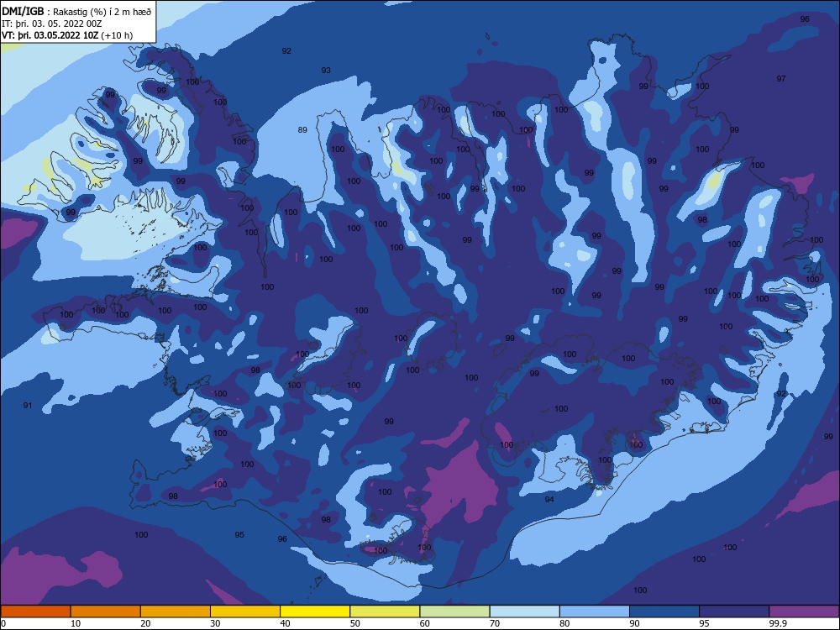Pick the light green 60–70 legend swatch
Viewport: 840px width, 630px height.
tap(454, 612)
